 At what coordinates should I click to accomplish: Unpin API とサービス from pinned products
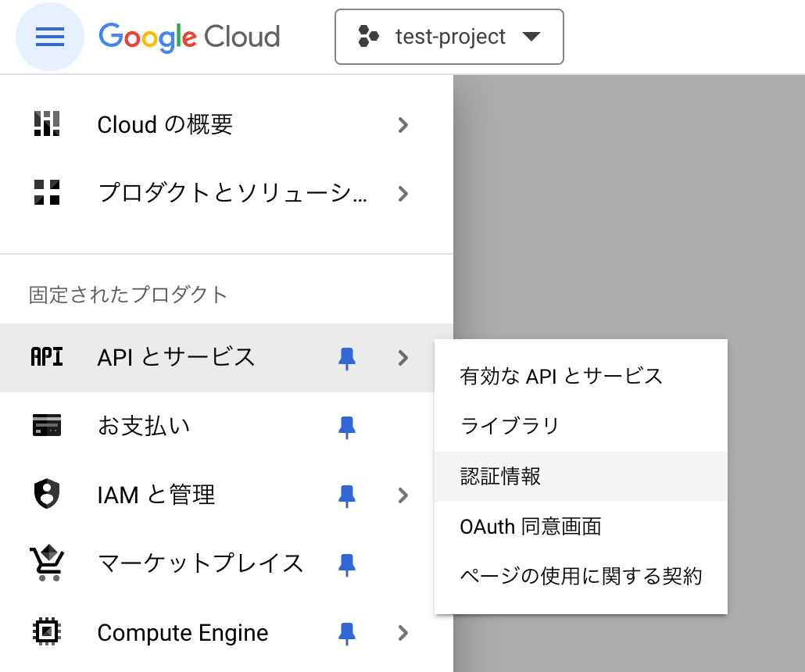coord(347,358)
